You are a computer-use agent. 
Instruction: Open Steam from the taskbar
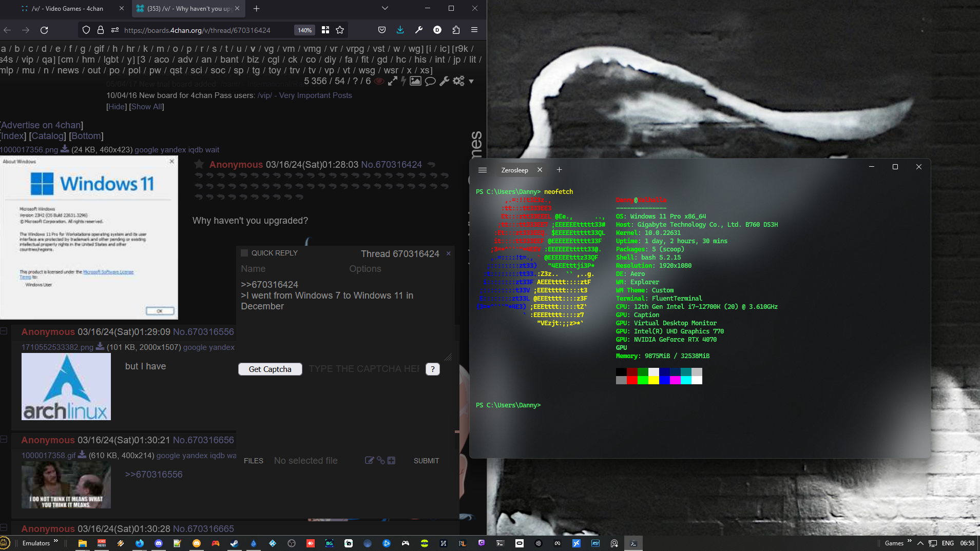pos(235,543)
